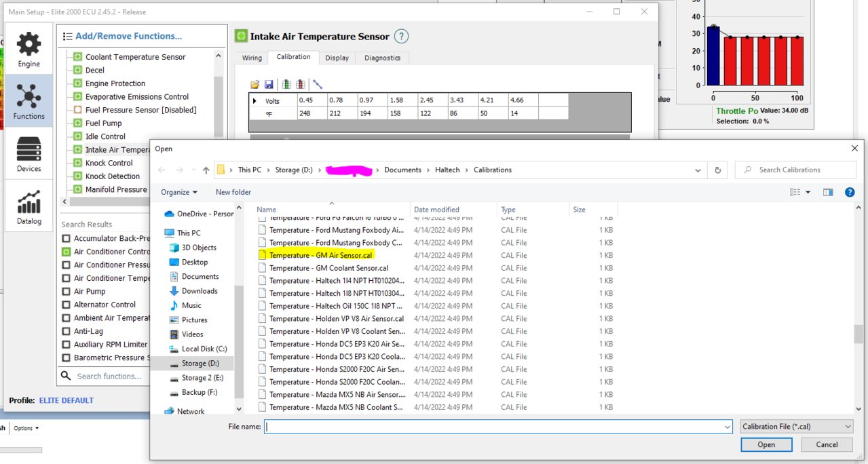Click the 0.45 Volts table cell
The image size is (868, 464).
[x=312, y=100]
